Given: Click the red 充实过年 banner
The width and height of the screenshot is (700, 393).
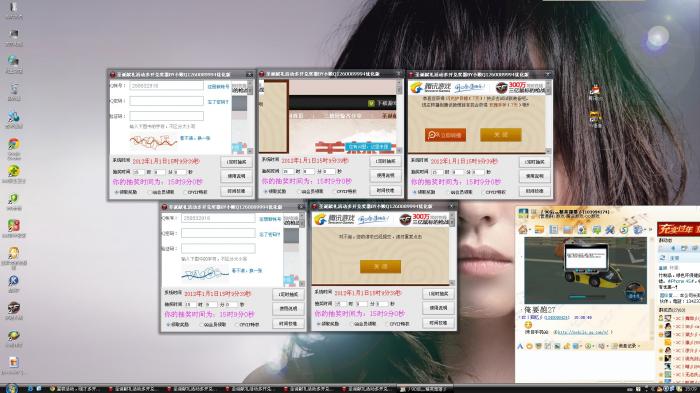Looking at the screenshot, I should [x=678, y=230].
